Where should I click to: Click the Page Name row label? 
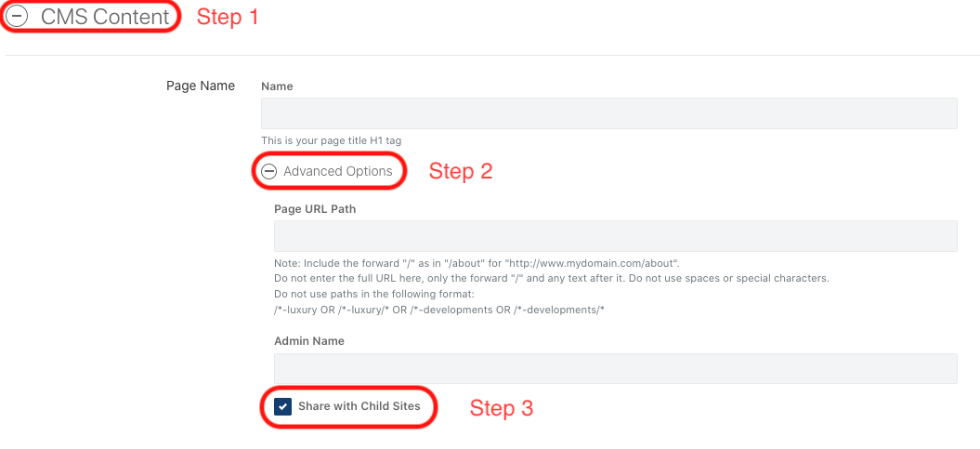tap(201, 86)
